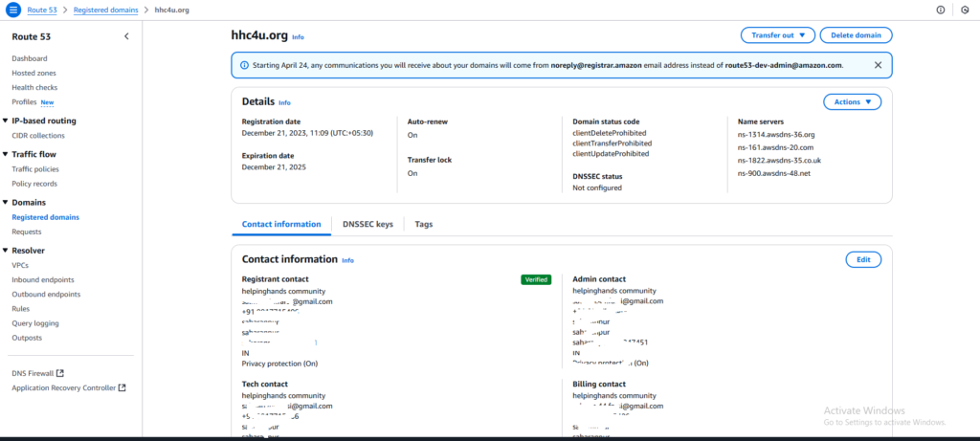Open Traffic policies in sidebar
This screenshot has height=441, width=980.
[x=35, y=169]
